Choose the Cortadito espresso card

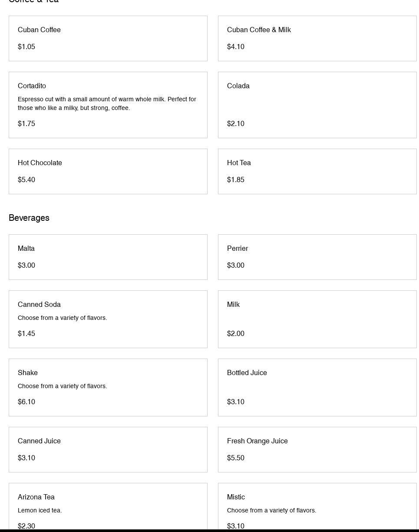(x=108, y=105)
